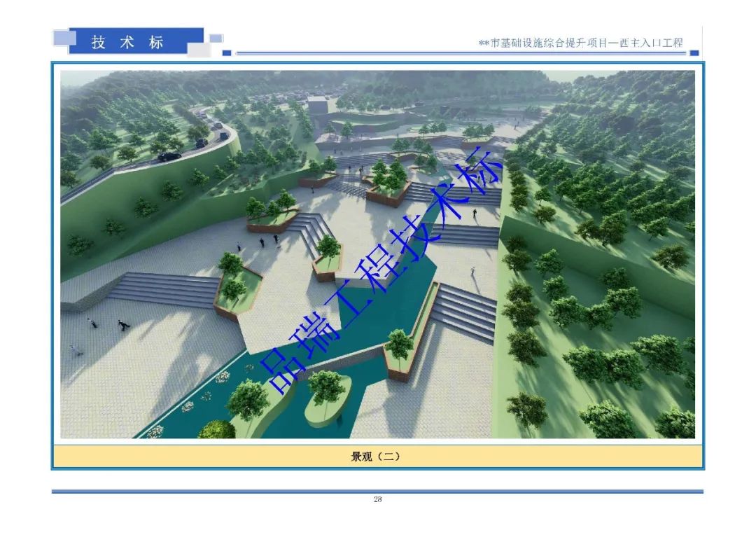Screen dimensions: 756x535
Task: Click the blue footer line above page number
Action: pyautogui.click(x=377, y=491)
